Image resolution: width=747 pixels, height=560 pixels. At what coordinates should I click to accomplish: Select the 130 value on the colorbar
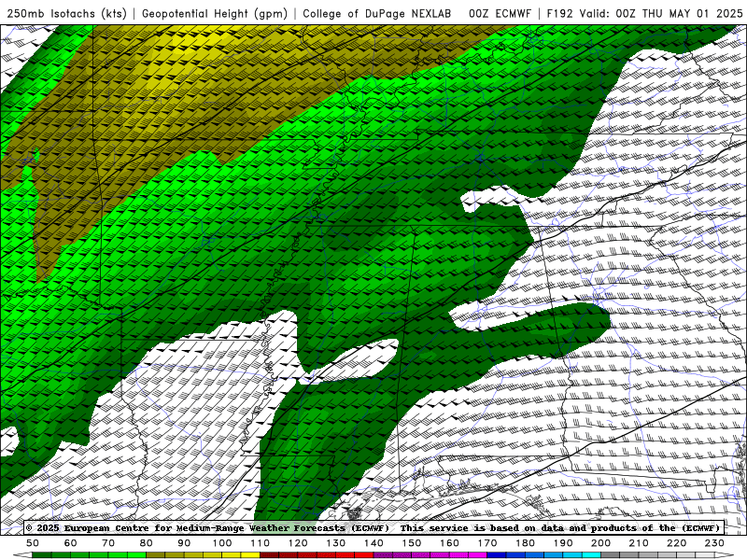click(336, 543)
